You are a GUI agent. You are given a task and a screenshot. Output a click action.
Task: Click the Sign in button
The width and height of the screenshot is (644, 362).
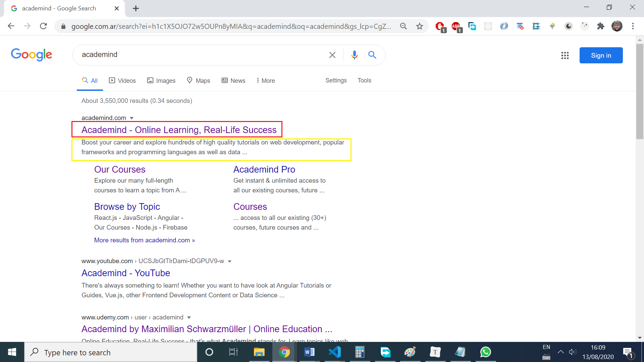click(601, 55)
